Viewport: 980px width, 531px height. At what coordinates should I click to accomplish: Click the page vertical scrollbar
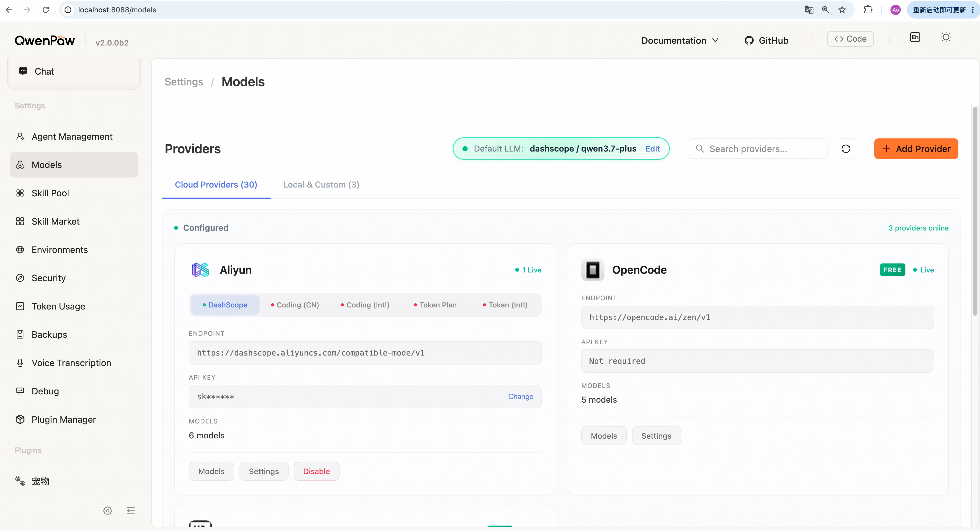click(975, 211)
